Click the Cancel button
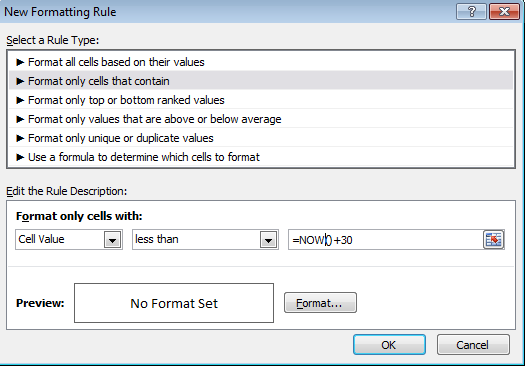Image resolution: width=525 pixels, height=366 pixels. pos(473,345)
